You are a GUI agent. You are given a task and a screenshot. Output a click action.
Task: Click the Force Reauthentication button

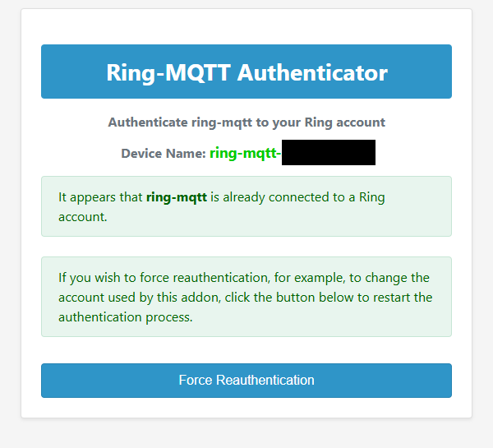tap(246, 381)
